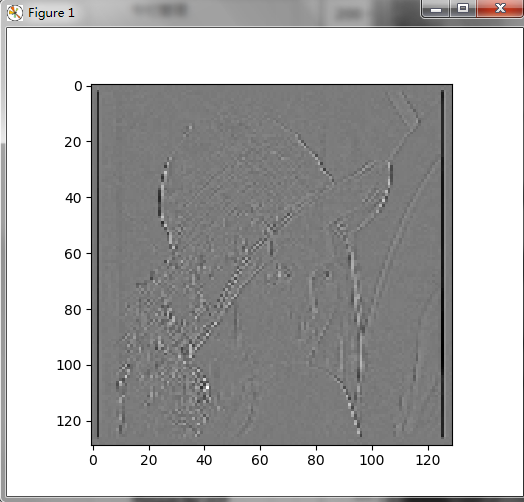
Task: Click x-axis tick label "100"
Action: tap(372, 461)
